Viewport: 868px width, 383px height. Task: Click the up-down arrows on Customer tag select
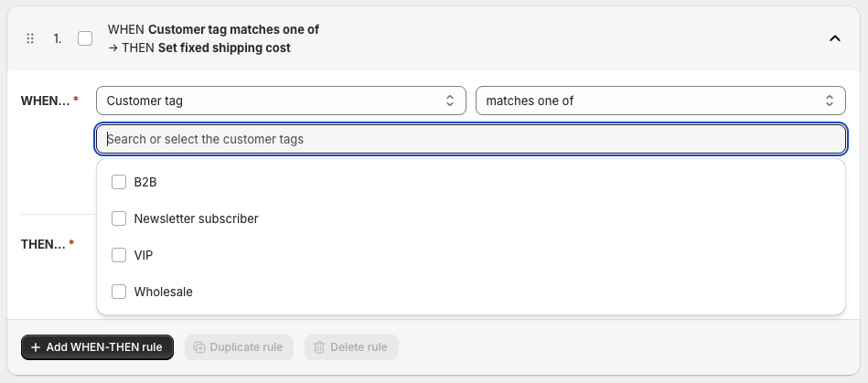tap(449, 101)
